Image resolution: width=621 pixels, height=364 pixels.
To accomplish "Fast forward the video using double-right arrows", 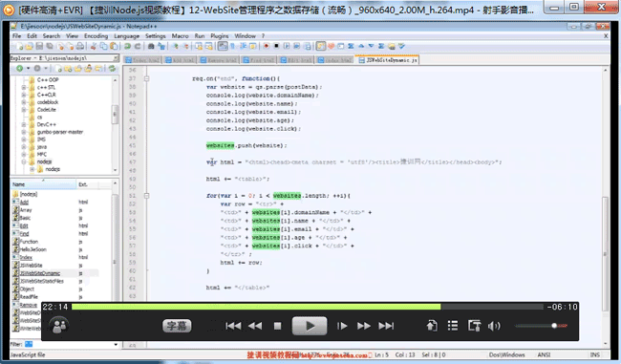I will [x=364, y=326].
